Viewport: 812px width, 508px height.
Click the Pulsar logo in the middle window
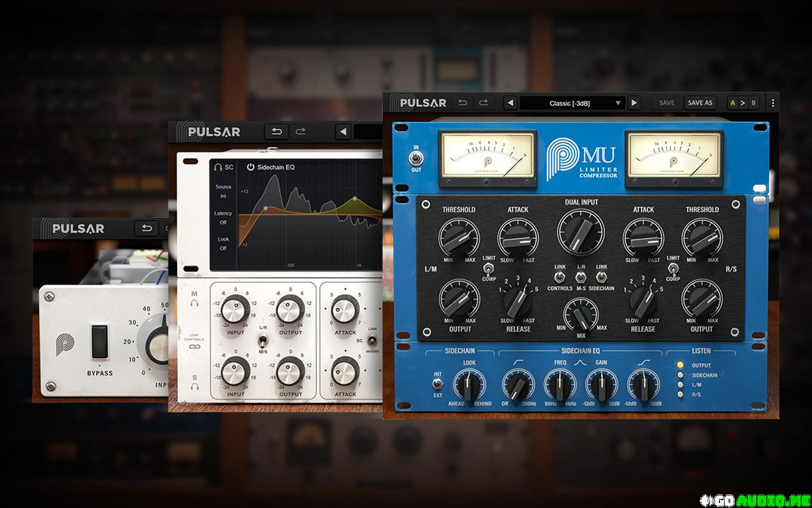coord(209,132)
